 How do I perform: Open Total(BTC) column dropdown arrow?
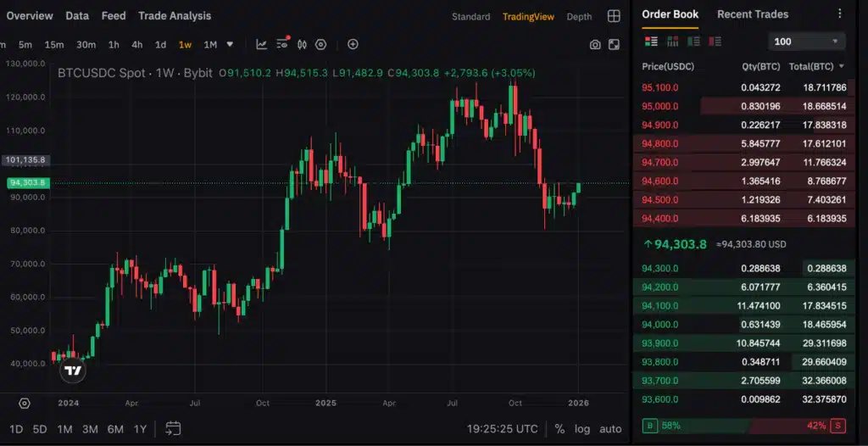pyautogui.click(x=842, y=66)
